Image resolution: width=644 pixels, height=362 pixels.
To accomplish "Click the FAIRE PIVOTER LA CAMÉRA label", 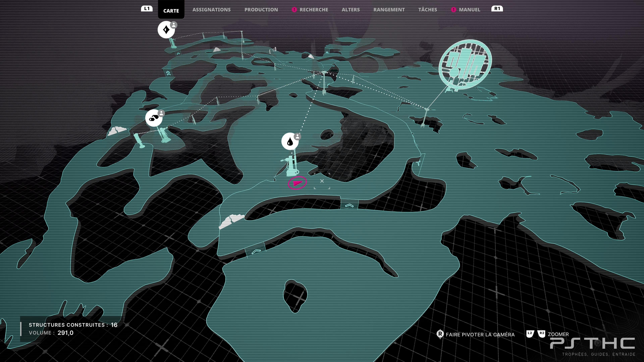I will click(x=480, y=335).
